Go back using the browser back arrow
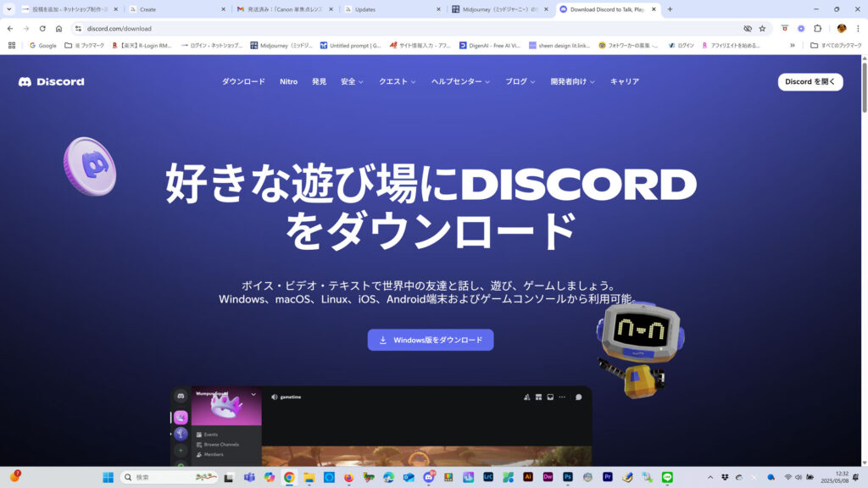868x488 pixels. pyautogui.click(x=10, y=29)
